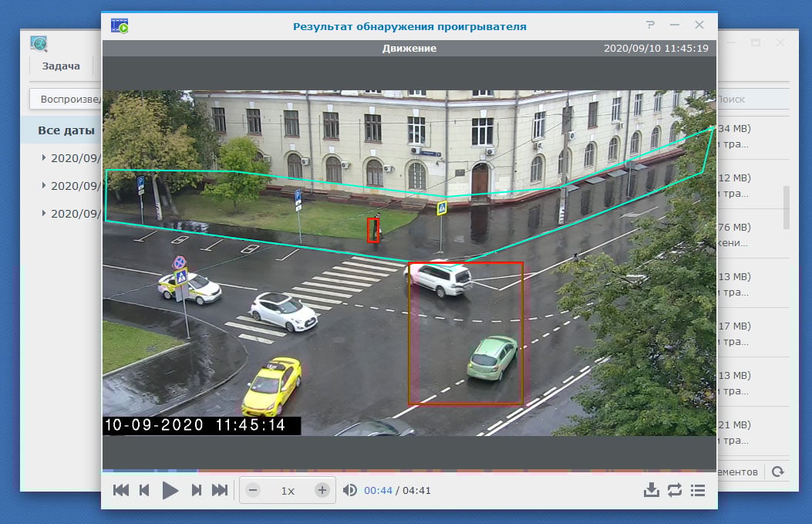Open help via the question mark icon
Image resolution: width=812 pixels, height=524 pixels.
point(651,25)
